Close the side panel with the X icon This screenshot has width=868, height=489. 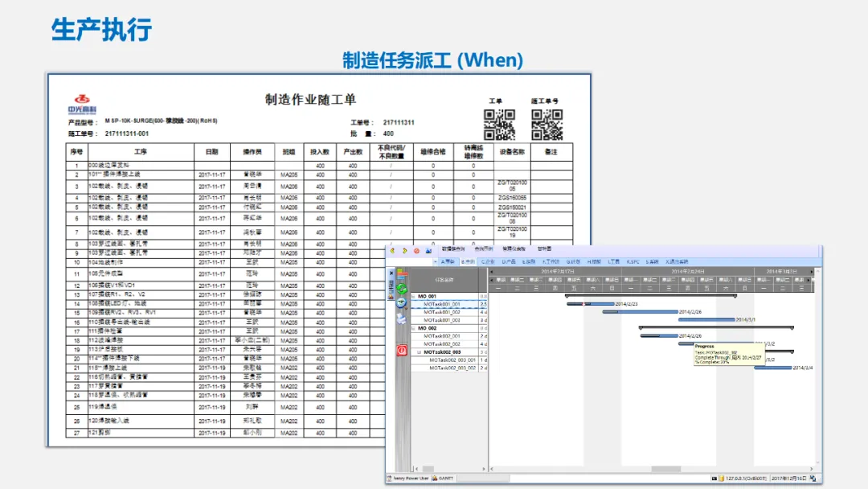pos(391,273)
